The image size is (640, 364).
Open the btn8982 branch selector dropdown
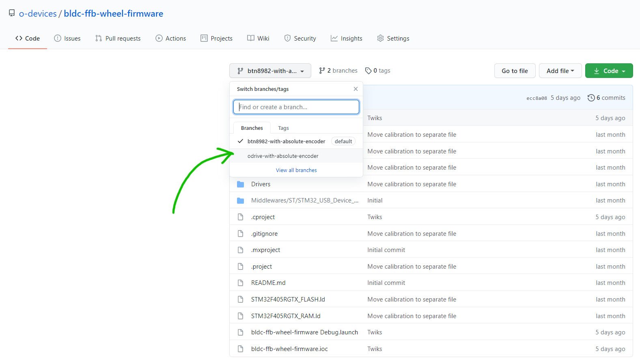270,71
